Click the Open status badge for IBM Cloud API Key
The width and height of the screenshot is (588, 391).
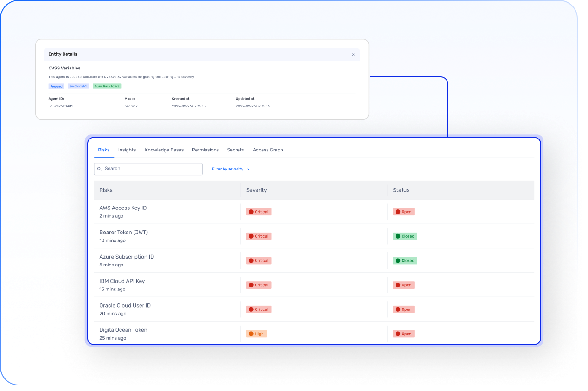point(403,285)
